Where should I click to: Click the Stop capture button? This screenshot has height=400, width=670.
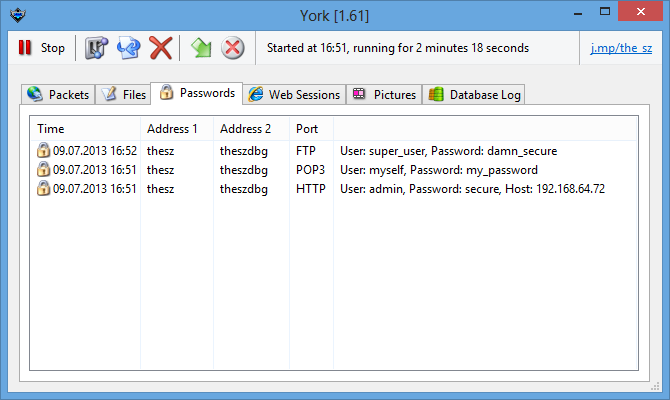(x=41, y=48)
